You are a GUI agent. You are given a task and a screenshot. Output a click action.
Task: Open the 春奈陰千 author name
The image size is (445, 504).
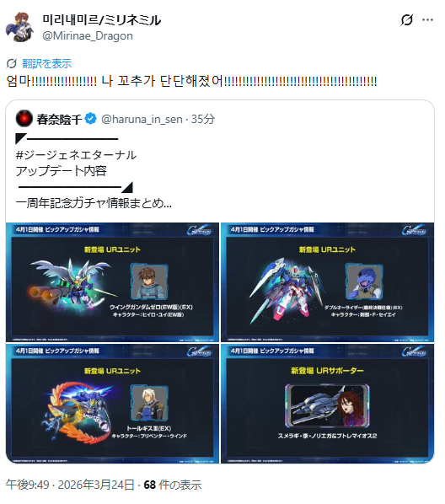click(59, 119)
